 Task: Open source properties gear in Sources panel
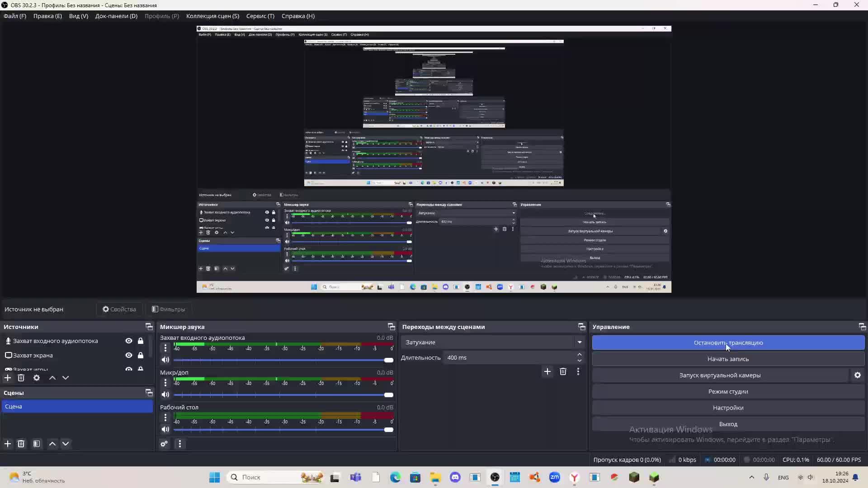point(37,378)
